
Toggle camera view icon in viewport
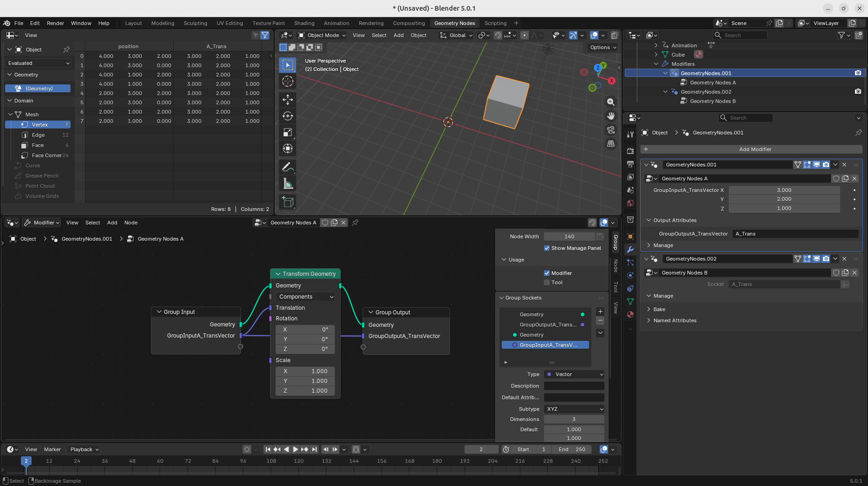tap(611, 130)
